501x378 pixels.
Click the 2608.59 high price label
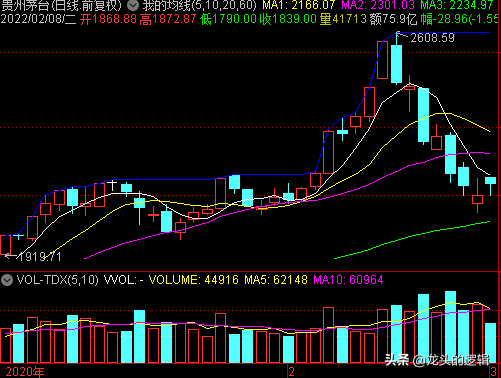tap(432, 38)
